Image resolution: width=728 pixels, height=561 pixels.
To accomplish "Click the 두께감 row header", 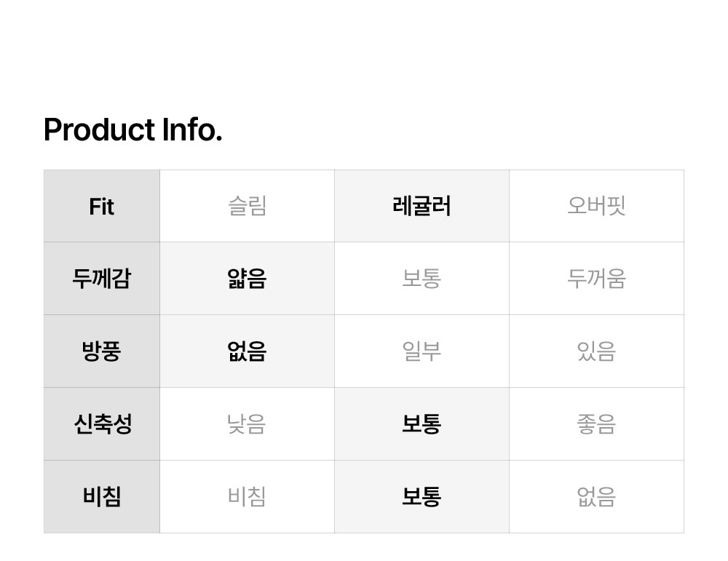I will coord(102,279).
